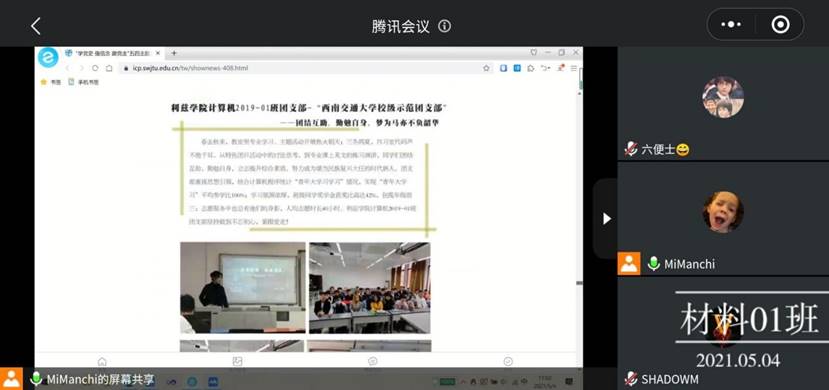Open meeting info icon beside 腾讯会议
The width and height of the screenshot is (829, 390).
tap(445, 26)
